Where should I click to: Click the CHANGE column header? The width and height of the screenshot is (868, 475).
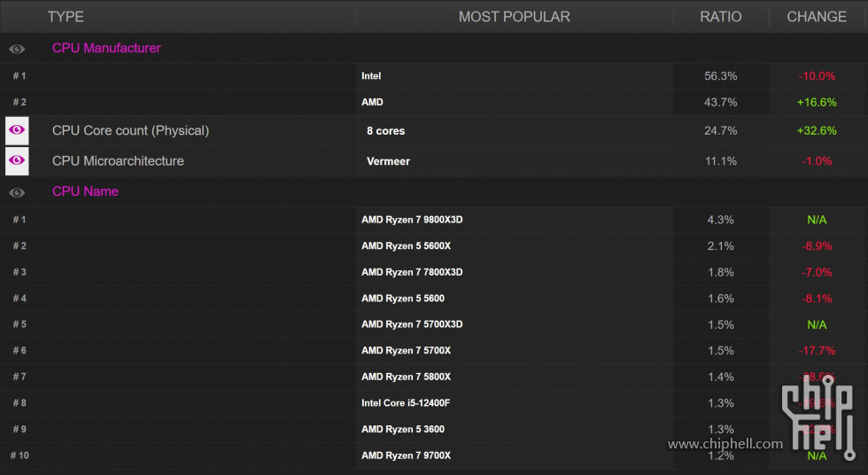click(x=817, y=17)
